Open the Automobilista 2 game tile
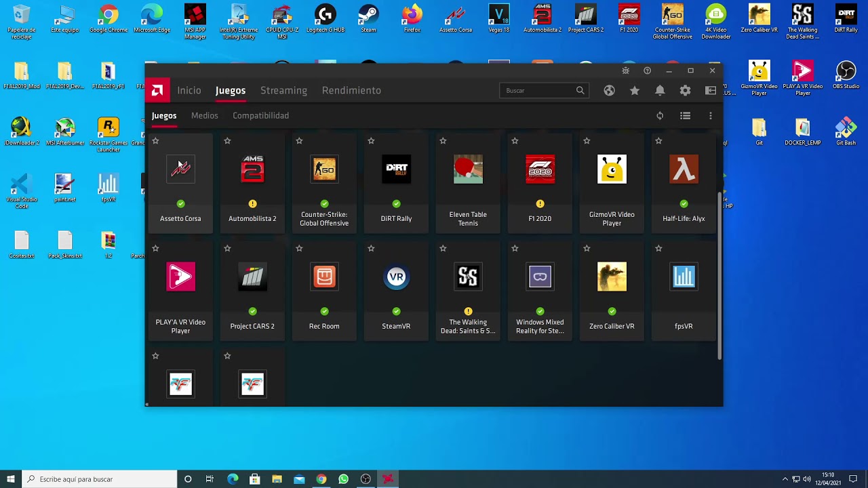Image resolution: width=868 pixels, height=488 pixels. (252, 182)
